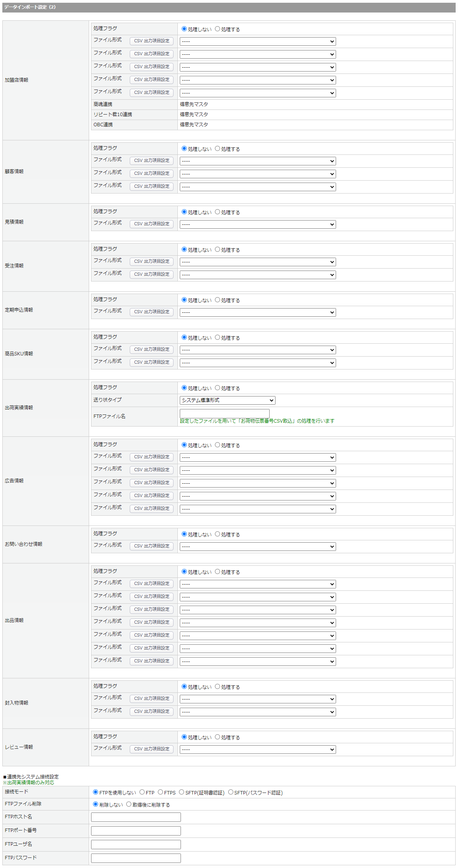Image resolution: width=458 pixels, height=868 pixels.
Task: Select 処理する for 加盟店情報
Action: click(x=218, y=29)
